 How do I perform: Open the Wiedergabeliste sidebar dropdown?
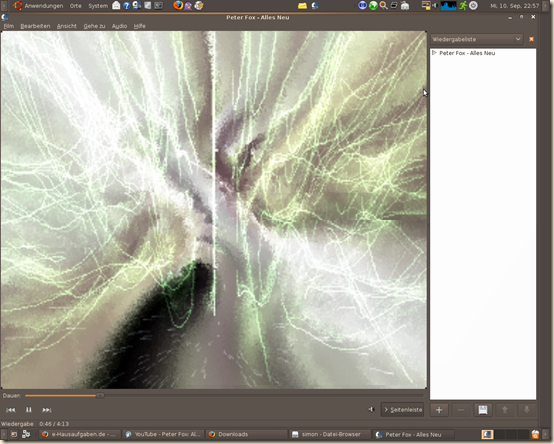pyautogui.click(x=476, y=39)
